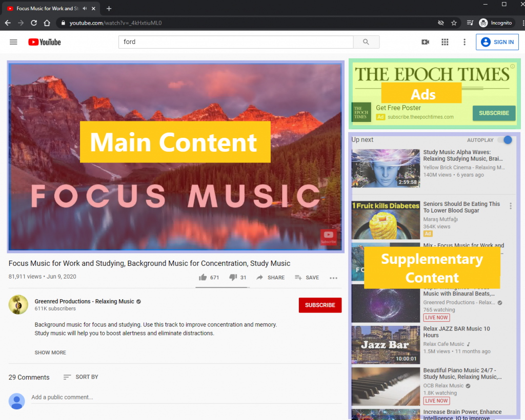Open the subscribe.theepochtimes.com ad link
Viewport: 525px width, 420px height.
click(x=420, y=117)
